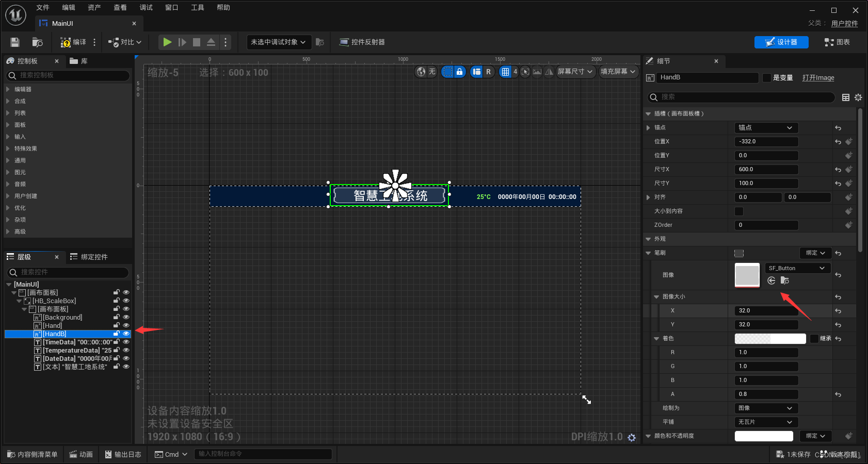868x464 pixels.
Task: Click the Position X field showing -332.0
Action: coord(766,142)
